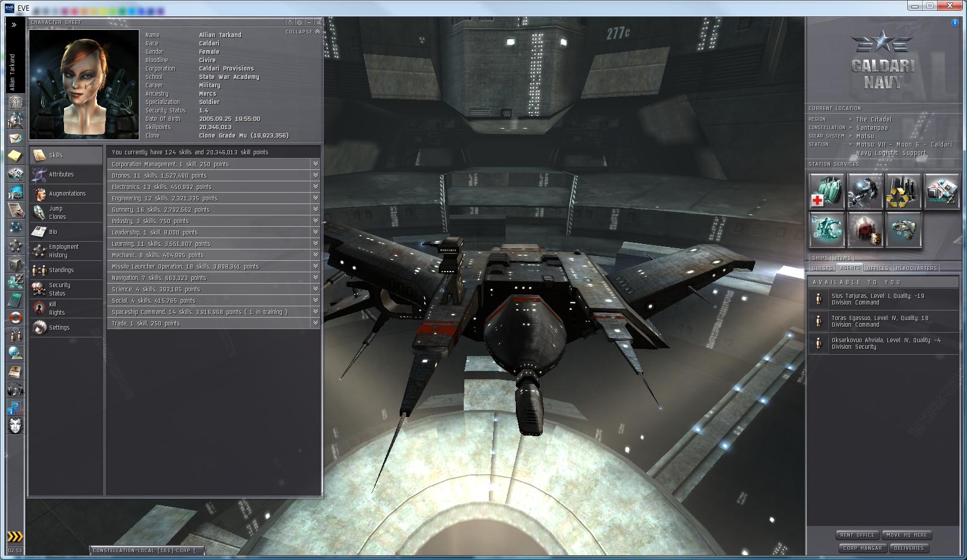Open the teal robot station service icon
Viewport: 967px width, 560px height.
click(x=826, y=230)
